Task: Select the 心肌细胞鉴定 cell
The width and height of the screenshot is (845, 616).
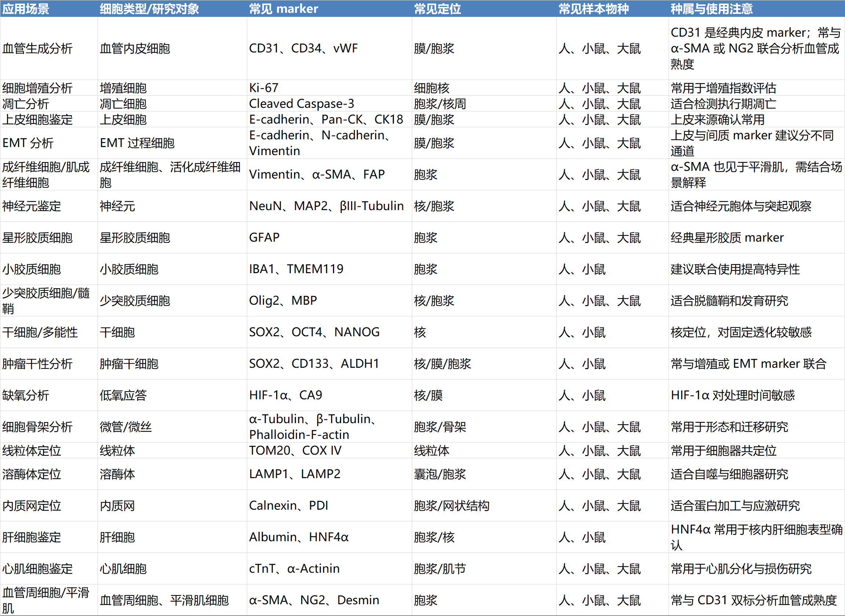Action: 37,569
